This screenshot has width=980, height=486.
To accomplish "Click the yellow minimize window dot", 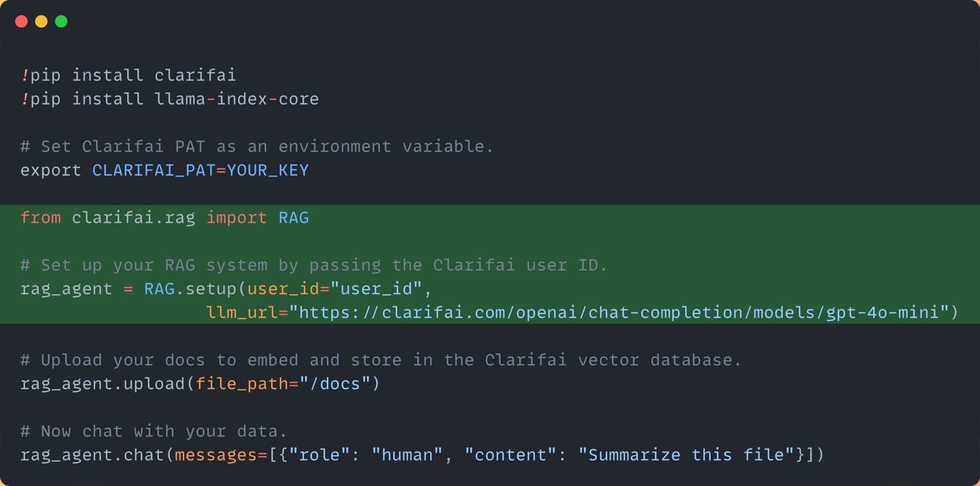I will click(x=42, y=22).
